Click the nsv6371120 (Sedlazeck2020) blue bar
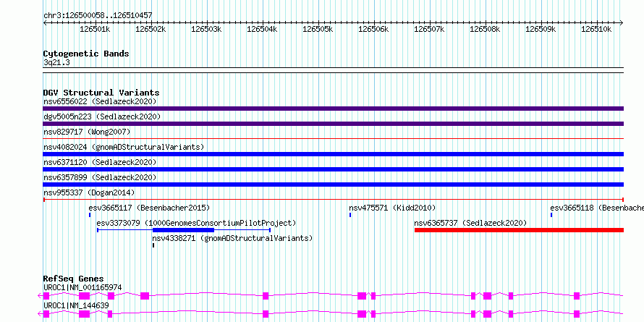This screenshot has height=322, width=644. coord(333,169)
